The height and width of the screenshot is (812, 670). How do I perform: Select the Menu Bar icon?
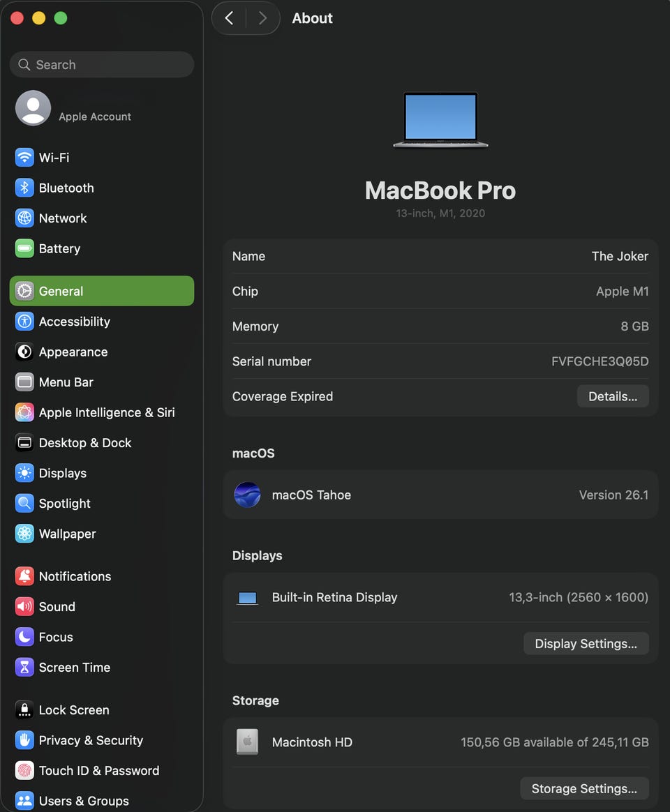coord(24,382)
